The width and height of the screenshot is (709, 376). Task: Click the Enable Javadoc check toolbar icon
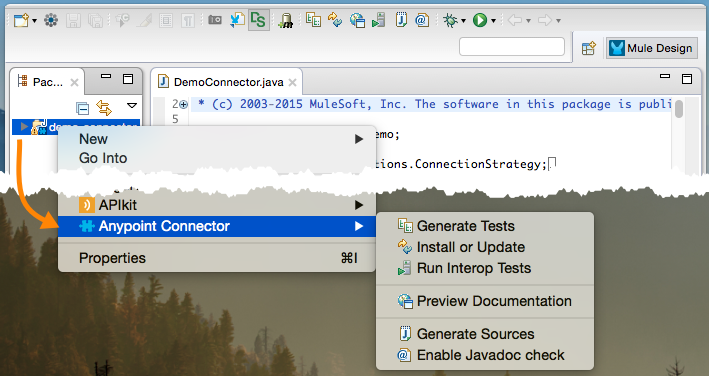coord(421,20)
